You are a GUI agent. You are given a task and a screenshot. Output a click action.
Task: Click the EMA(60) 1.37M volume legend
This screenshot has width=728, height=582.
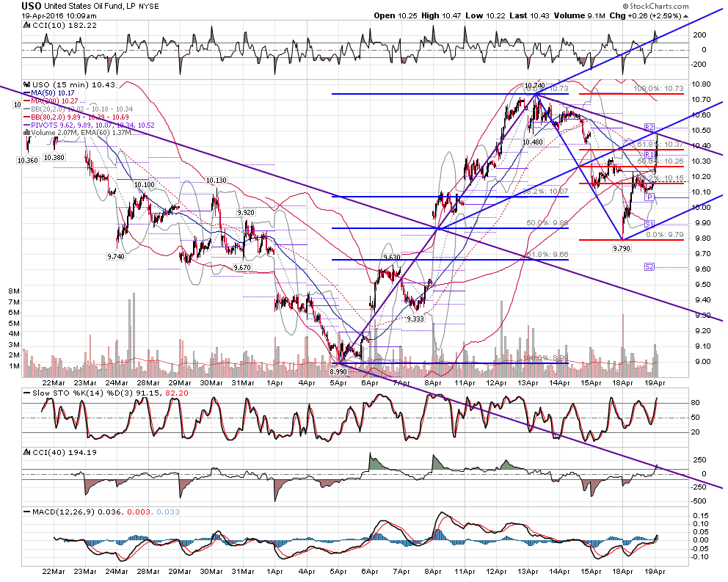tap(106, 133)
